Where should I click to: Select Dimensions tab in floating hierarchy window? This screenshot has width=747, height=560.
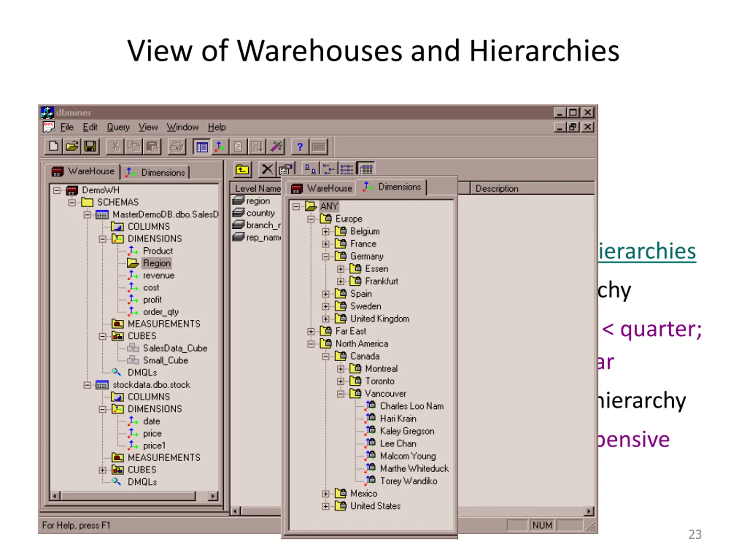[392, 187]
